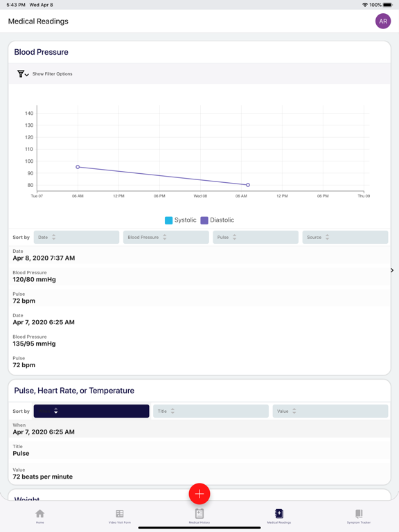Toggle Diastolic series in chart legend
This screenshot has width=399, height=532.
[217, 220]
